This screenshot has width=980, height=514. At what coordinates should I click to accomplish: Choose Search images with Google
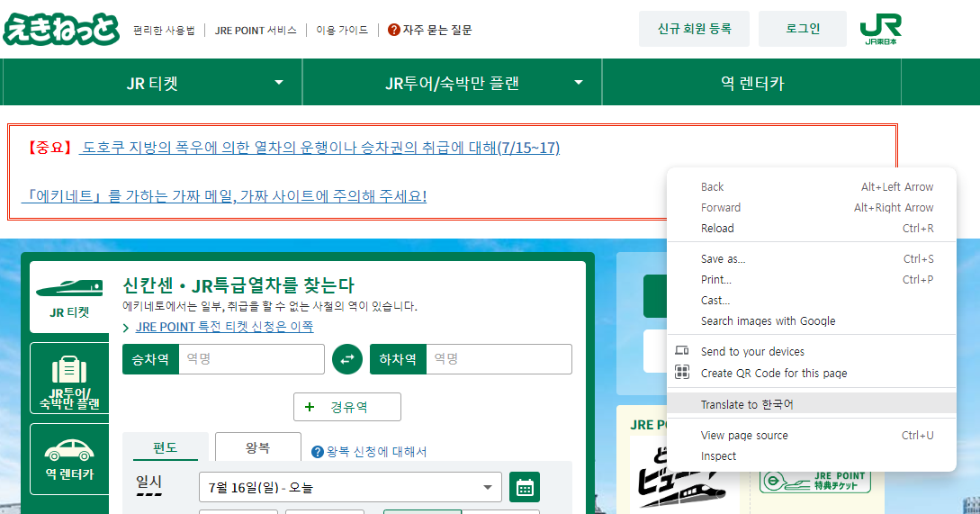(x=811, y=320)
